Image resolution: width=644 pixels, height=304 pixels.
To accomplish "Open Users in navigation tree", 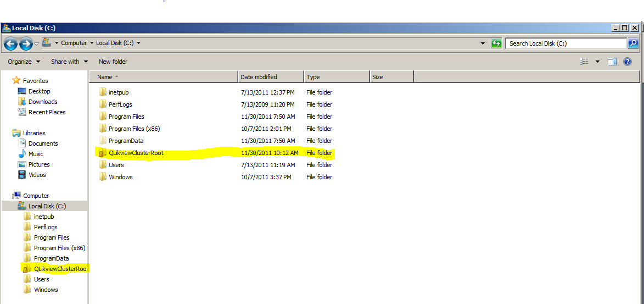I will pyautogui.click(x=37, y=279).
